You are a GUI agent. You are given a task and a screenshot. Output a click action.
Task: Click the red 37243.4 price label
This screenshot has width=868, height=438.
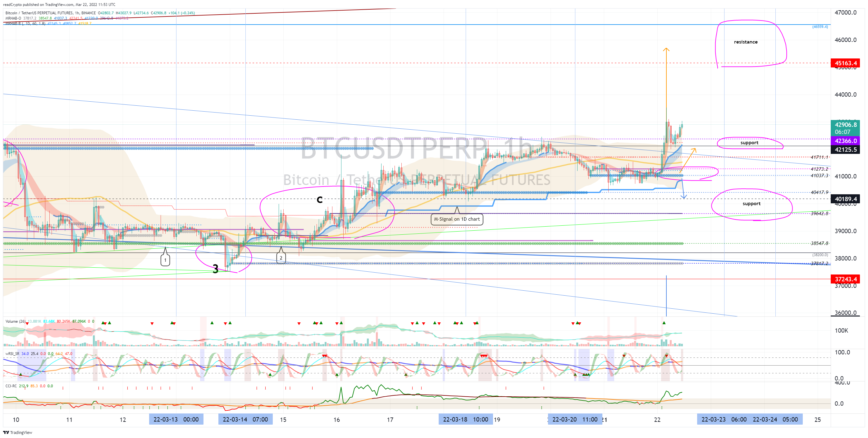click(x=845, y=279)
